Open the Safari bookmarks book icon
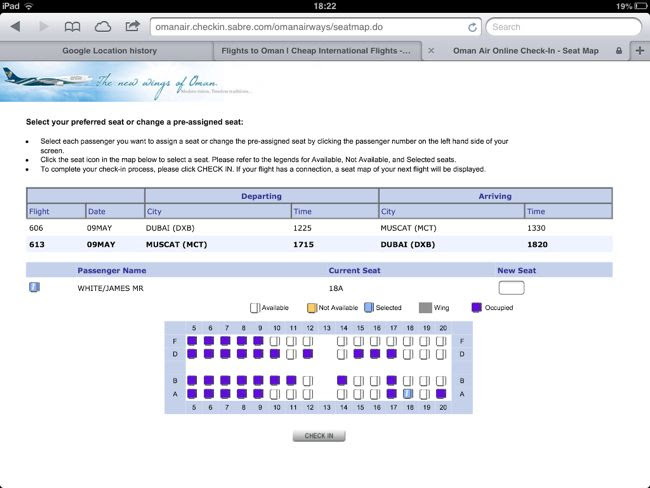The width and height of the screenshot is (650, 488). 72,27
